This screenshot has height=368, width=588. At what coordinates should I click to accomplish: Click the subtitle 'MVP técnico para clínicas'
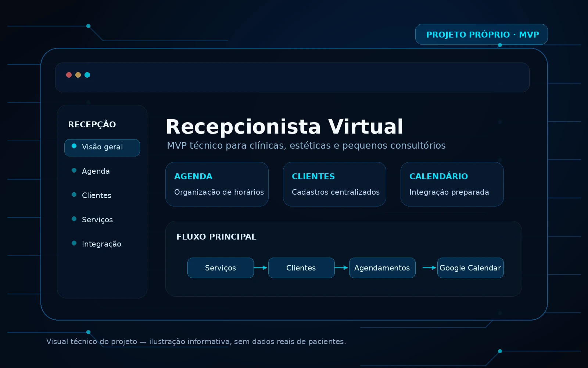coord(306,146)
